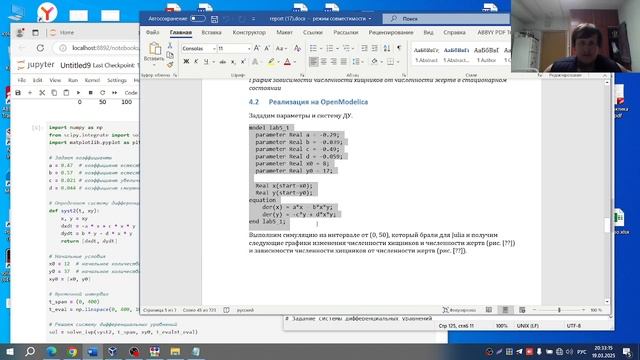The image size is (640, 360).
Task: Toggle strikethrough formatting
Action: [222, 62]
